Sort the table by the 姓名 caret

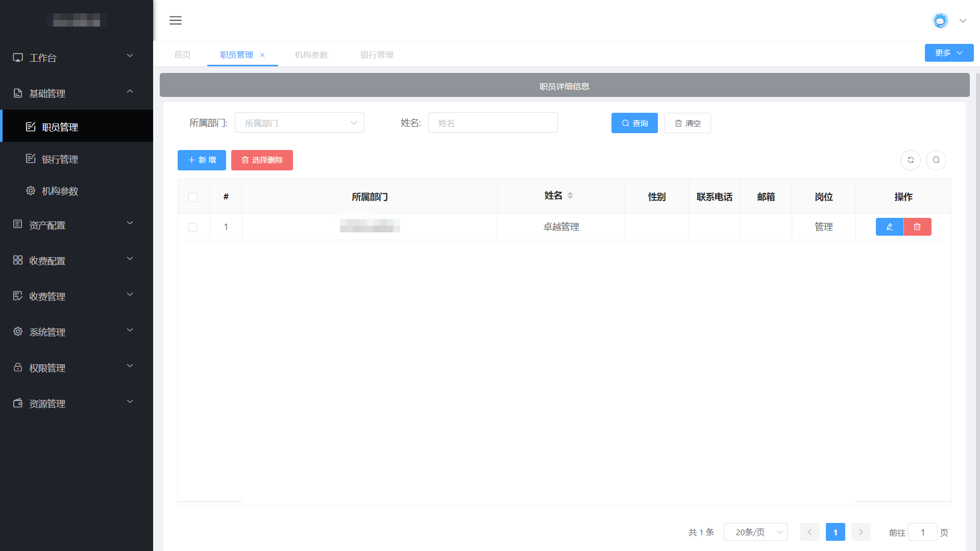(x=570, y=195)
